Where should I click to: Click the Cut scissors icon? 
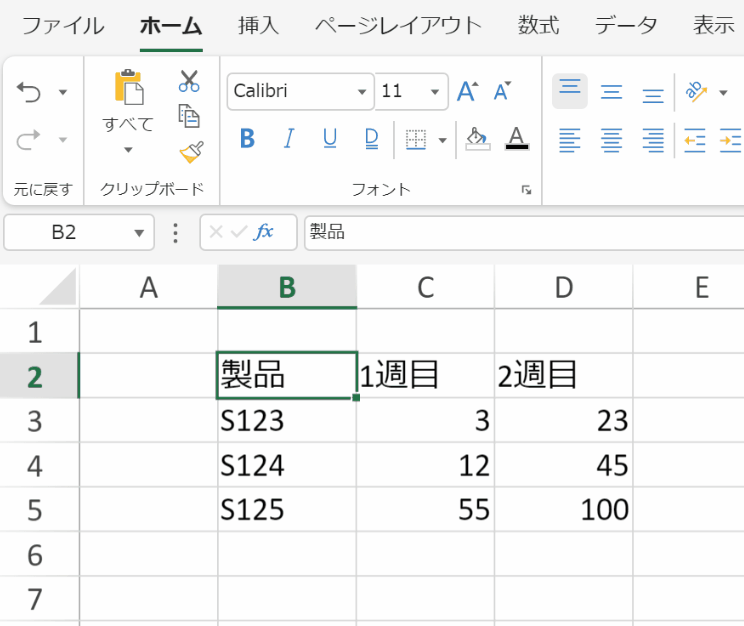pyautogui.click(x=189, y=81)
